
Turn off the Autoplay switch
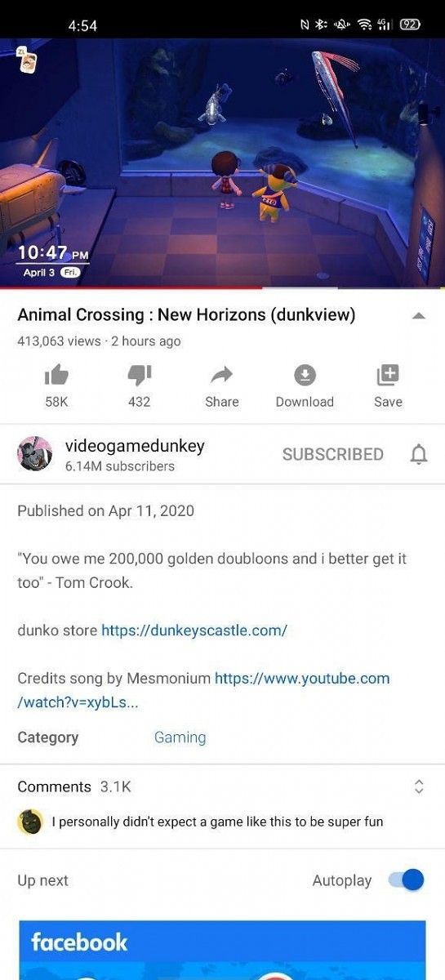coord(406,880)
